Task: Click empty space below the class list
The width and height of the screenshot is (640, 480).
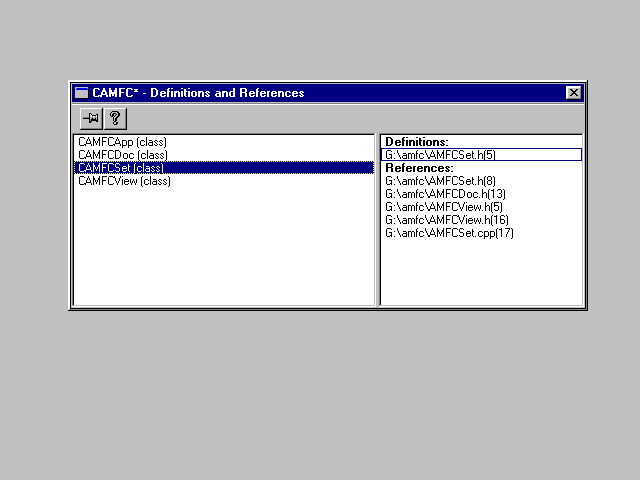Action: tap(225, 250)
